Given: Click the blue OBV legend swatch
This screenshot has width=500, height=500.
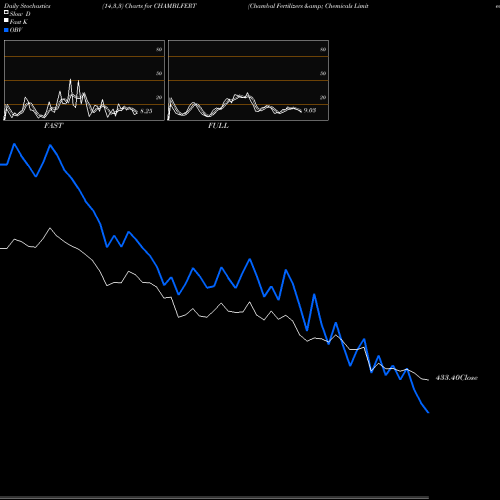Looking at the screenshot, I should 6,30.
